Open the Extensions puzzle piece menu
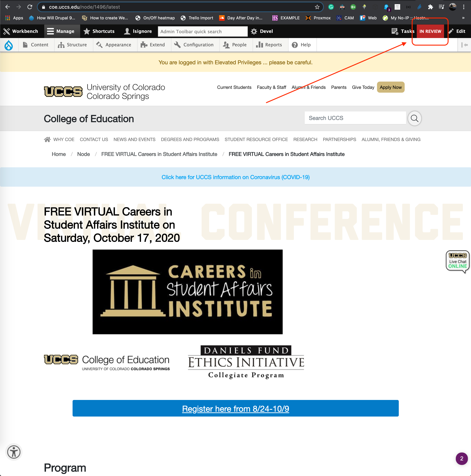Image resolution: width=471 pixels, height=476 pixels. [x=430, y=7]
